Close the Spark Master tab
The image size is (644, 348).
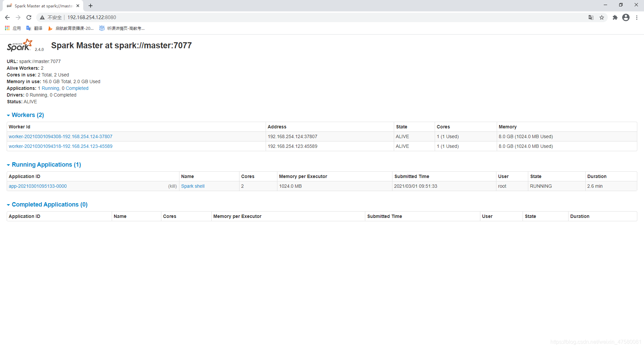click(x=78, y=6)
